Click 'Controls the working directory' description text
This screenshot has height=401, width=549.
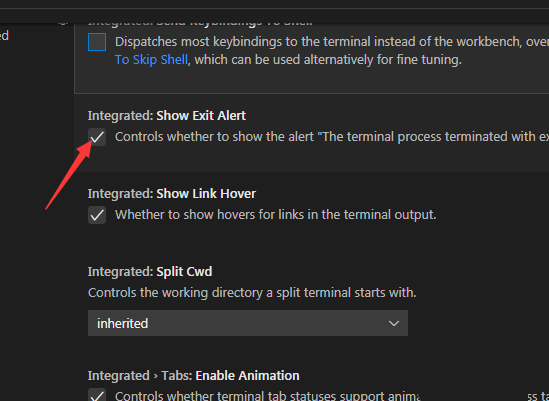tap(252, 292)
